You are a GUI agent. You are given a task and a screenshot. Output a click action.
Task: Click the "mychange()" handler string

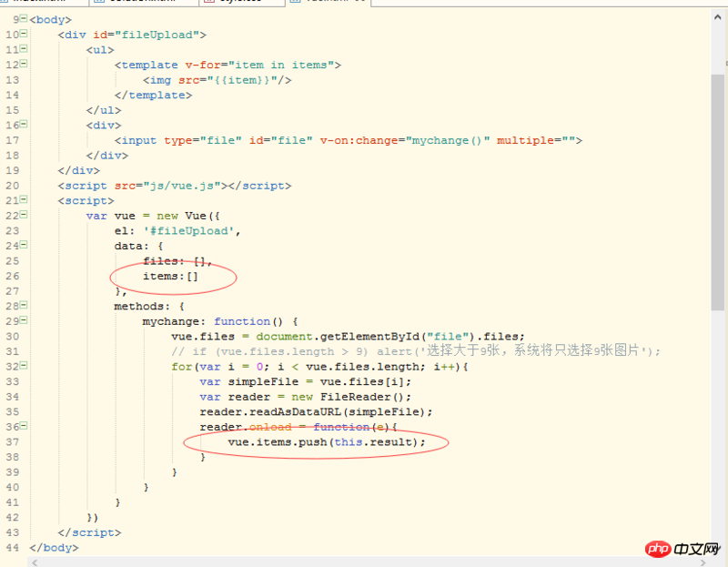[x=447, y=140]
